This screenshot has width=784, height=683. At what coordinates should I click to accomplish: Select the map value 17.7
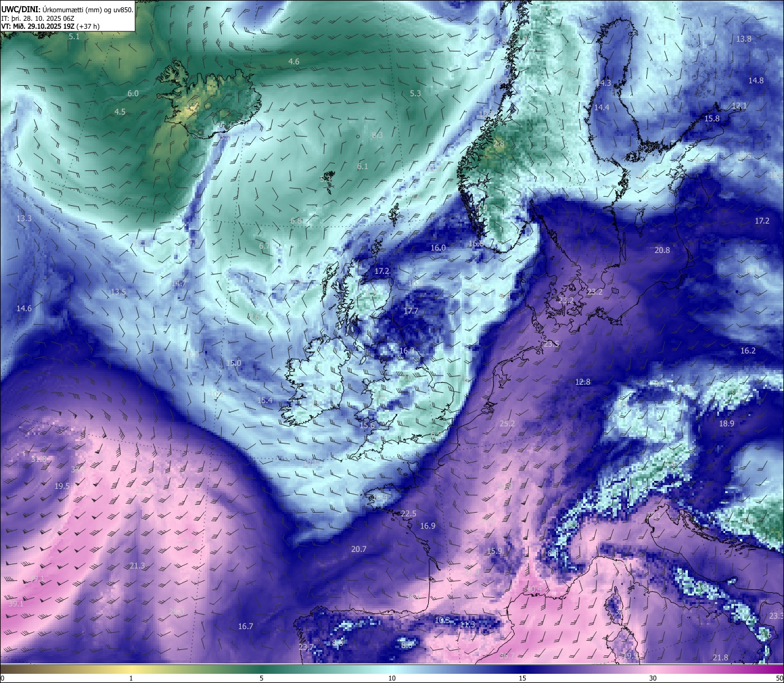[x=411, y=311]
